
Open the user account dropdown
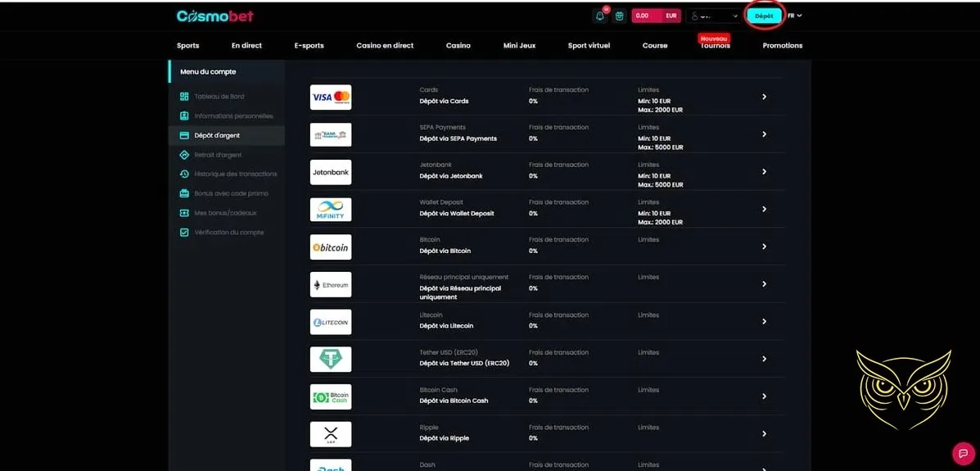[x=715, y=16]
